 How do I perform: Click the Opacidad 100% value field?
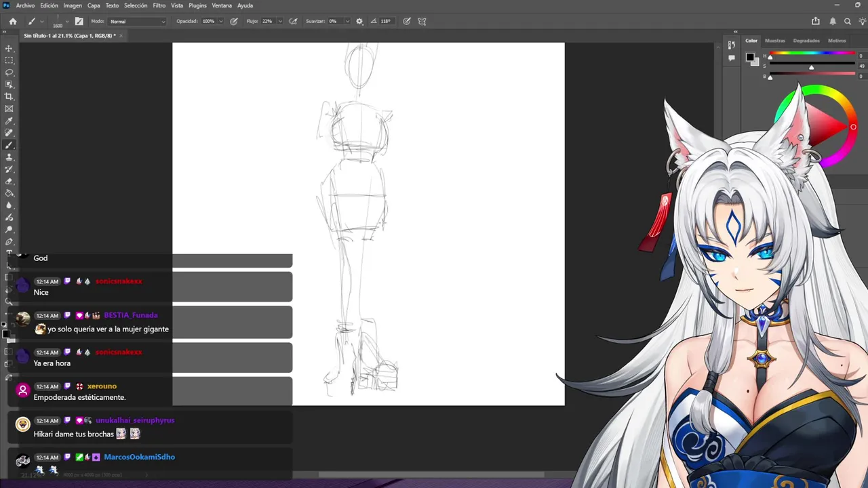(x=208, y=21)
